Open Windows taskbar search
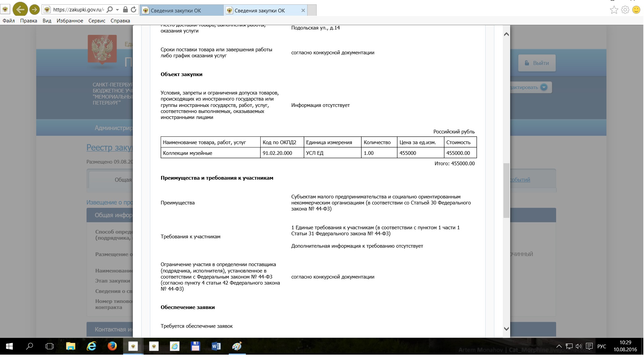 (x=30, y=346)
